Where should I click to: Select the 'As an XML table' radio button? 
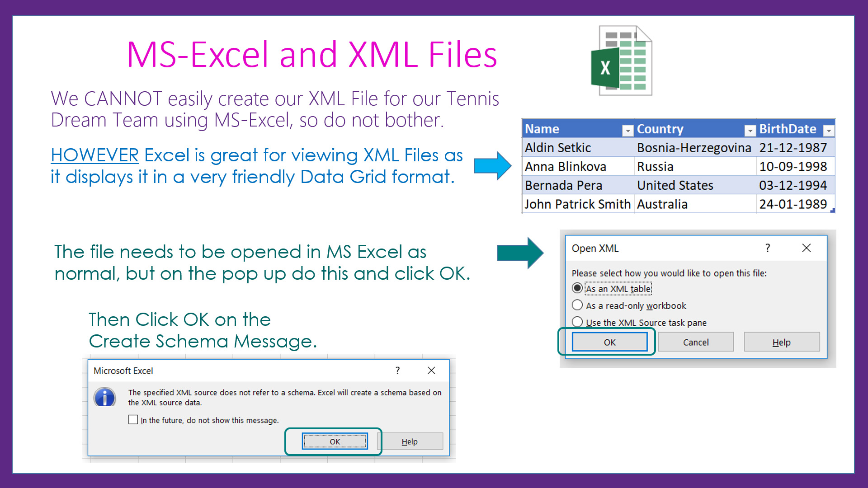pos(576,288)
